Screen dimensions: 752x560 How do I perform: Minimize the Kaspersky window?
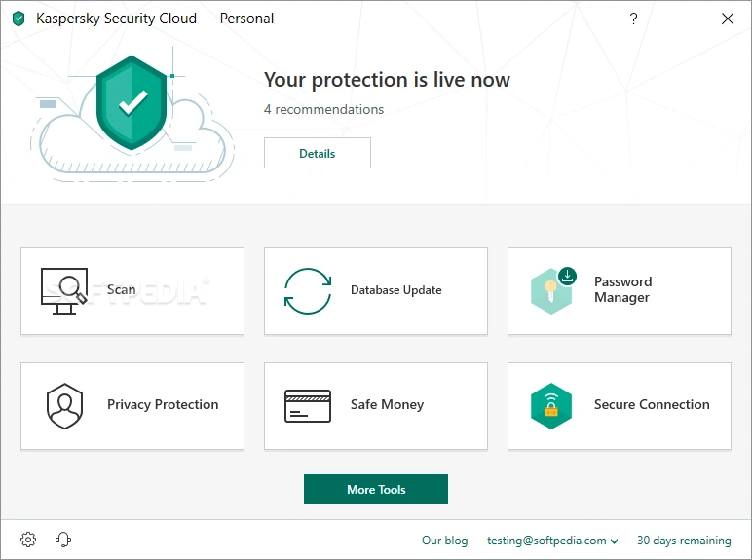[x=680, y=19]
